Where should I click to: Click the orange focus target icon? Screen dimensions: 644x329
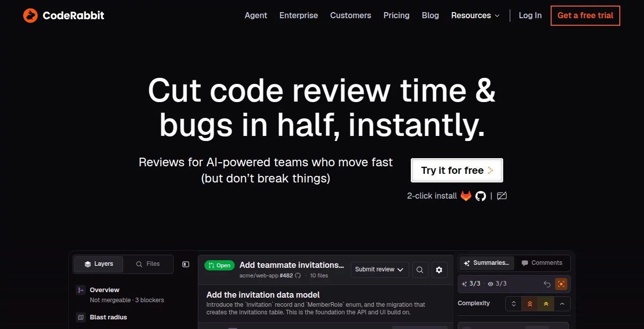[x=561, y=284]
